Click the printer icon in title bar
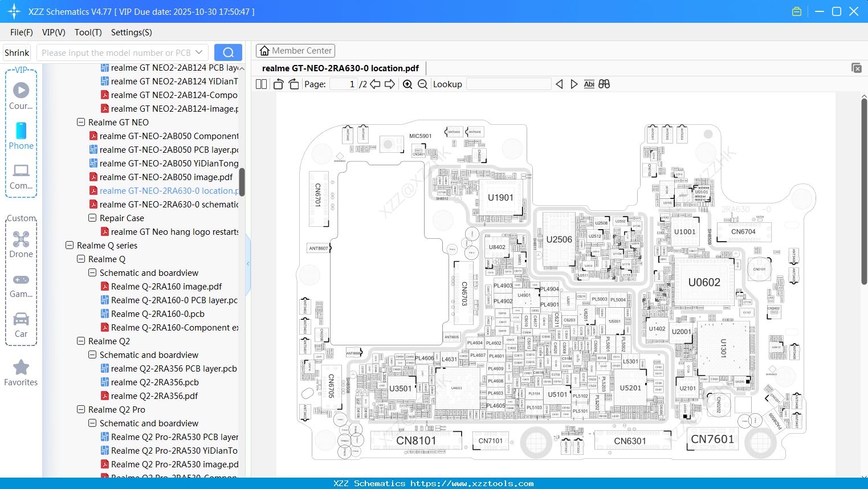Screen dimensions: 868x489 coord(796,11)
